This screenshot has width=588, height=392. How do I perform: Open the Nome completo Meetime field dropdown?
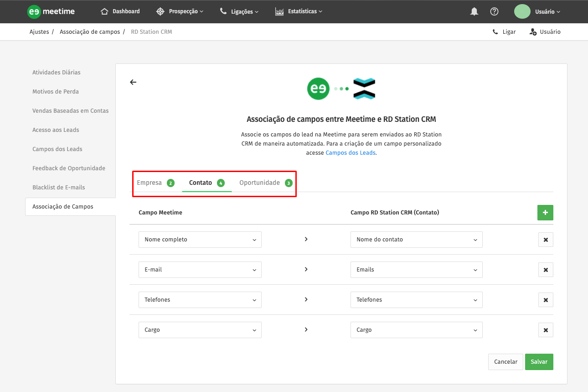click(x=200, y=240)
